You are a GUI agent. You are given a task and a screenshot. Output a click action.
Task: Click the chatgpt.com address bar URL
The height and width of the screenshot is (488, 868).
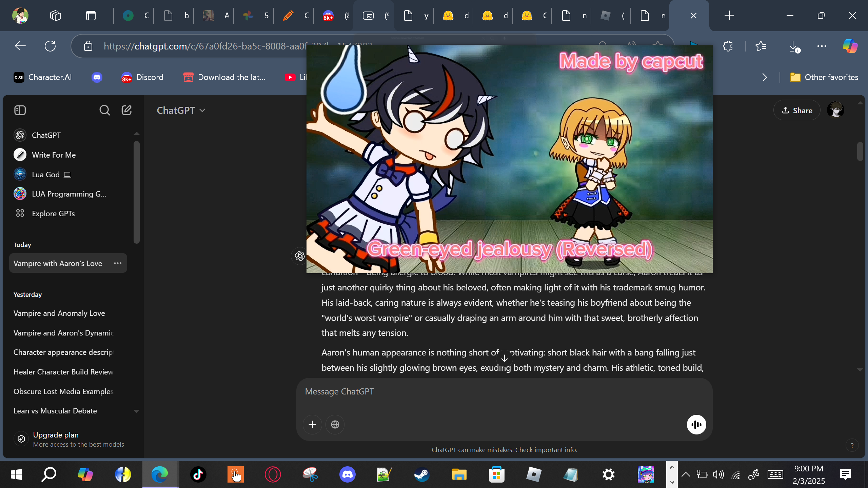point(205,46)
